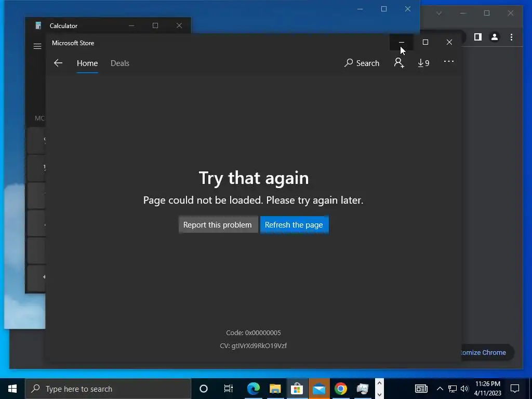532x399 pixels.
Task: Click MC memory clear in Calculator
Action: 39,118
